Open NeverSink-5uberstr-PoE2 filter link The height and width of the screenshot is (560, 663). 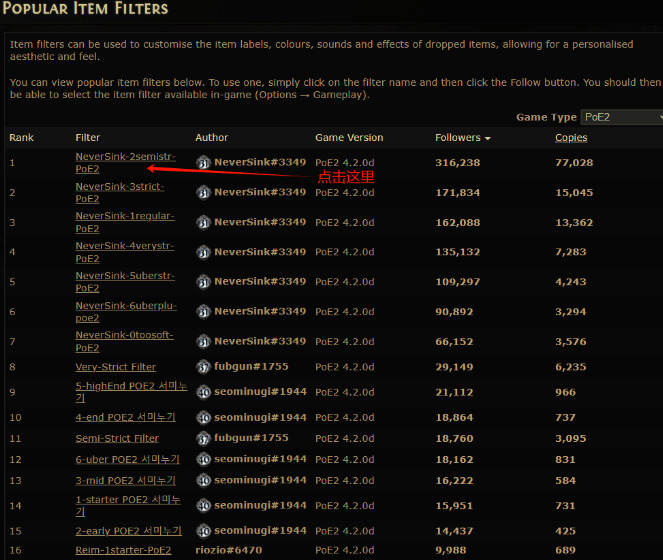125,282
